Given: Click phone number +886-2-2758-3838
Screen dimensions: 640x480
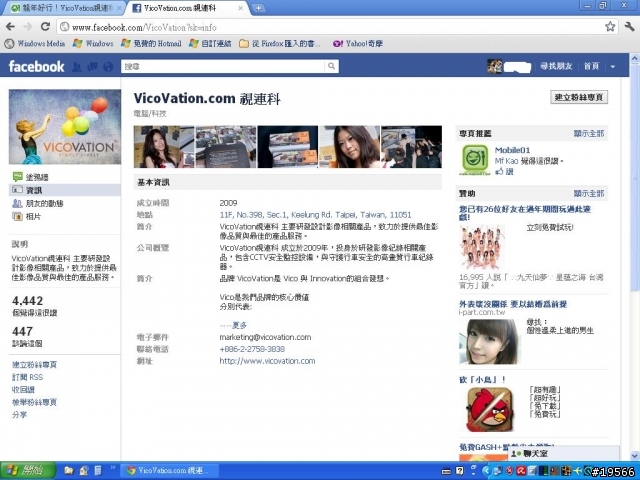Looking at the screenshot, I should click(x=252, y=349).
